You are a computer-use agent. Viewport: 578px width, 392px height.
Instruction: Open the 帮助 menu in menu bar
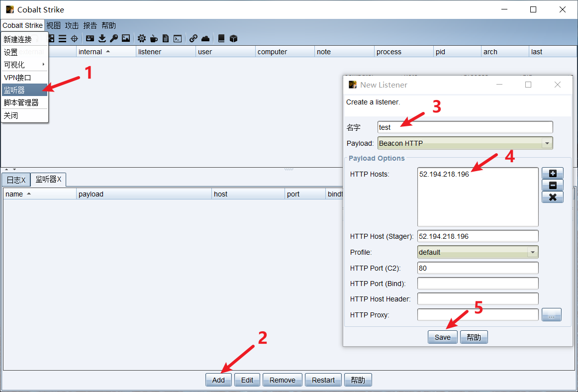109,25
